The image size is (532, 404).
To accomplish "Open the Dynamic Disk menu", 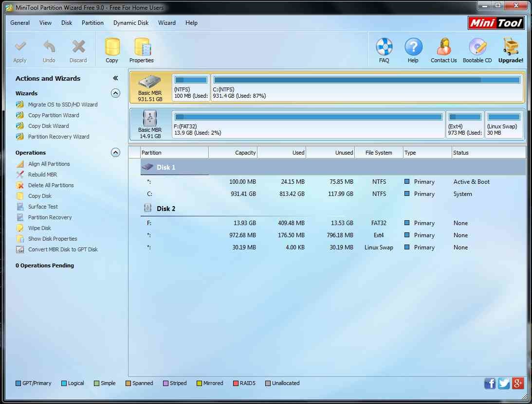I will 131,23.
